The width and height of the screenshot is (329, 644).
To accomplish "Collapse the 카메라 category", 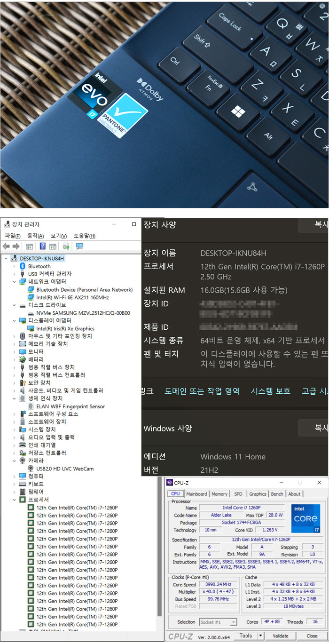I will pyautogui.click(x=15, y=461).
